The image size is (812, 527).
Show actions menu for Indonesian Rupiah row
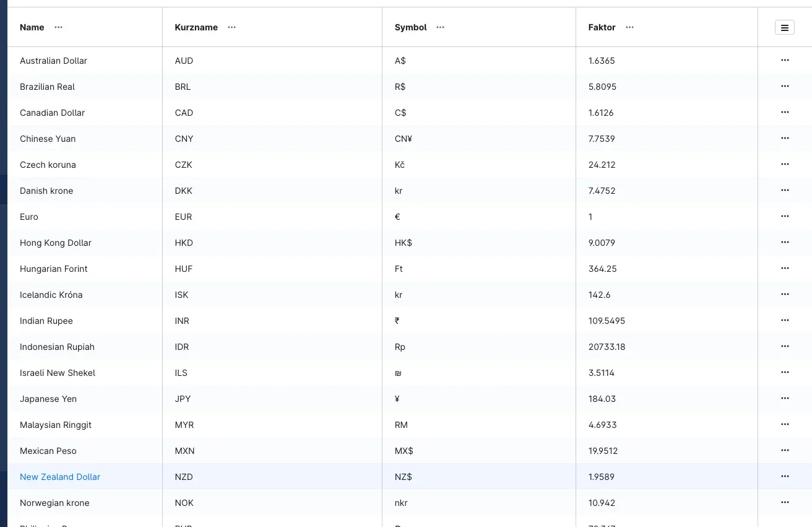click(785, 346)
